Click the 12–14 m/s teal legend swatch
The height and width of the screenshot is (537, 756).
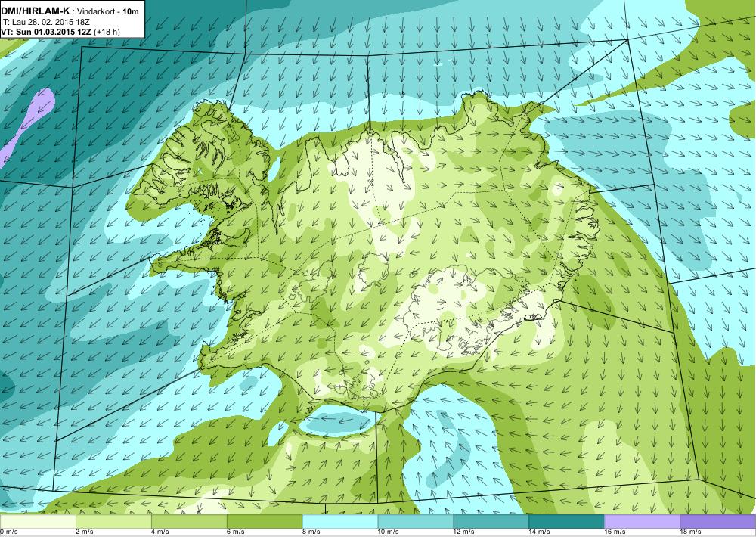pos(491,522)
